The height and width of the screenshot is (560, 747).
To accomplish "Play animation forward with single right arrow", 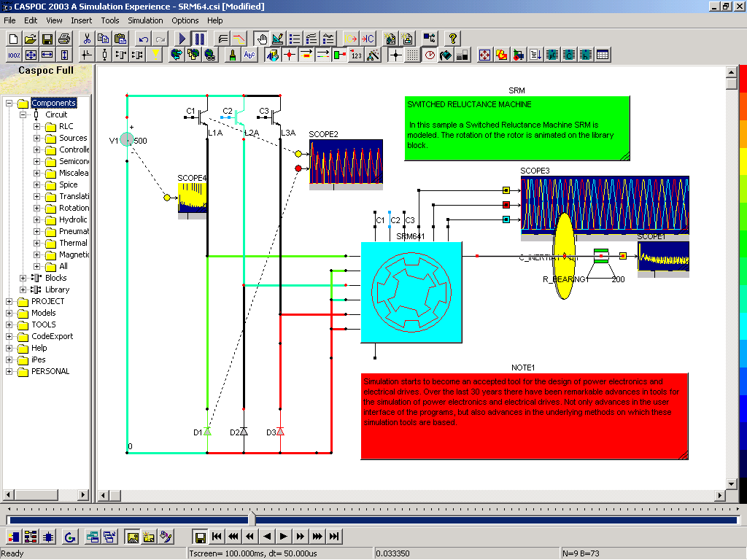I will click(284, 537).
